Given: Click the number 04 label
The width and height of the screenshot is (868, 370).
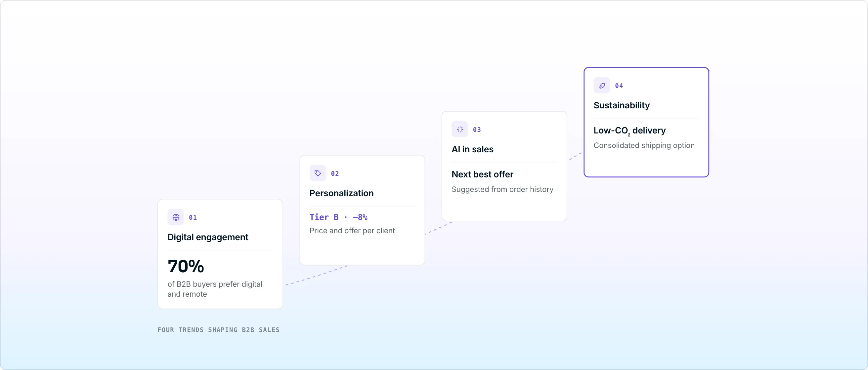Looking at the screenshot, I should point(619,86).
